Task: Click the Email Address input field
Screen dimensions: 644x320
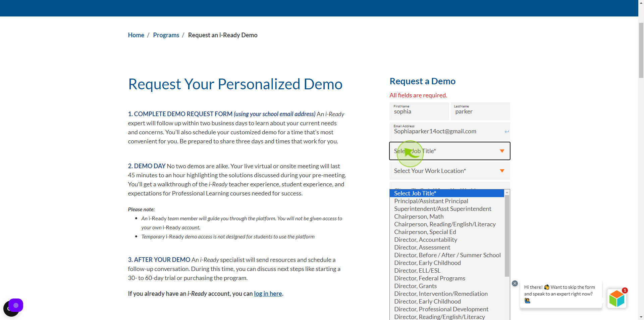Action: [450, 131]
